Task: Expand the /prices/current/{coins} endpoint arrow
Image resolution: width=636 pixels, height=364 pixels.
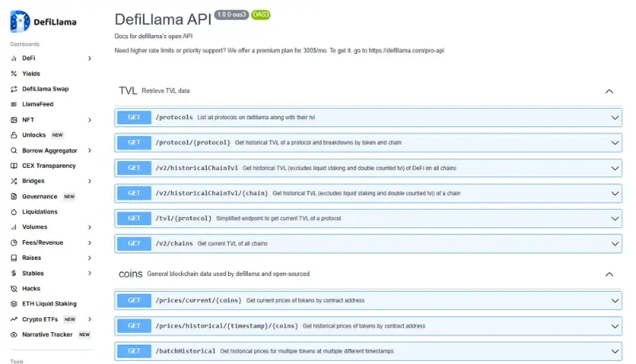Action: [615, 300]
